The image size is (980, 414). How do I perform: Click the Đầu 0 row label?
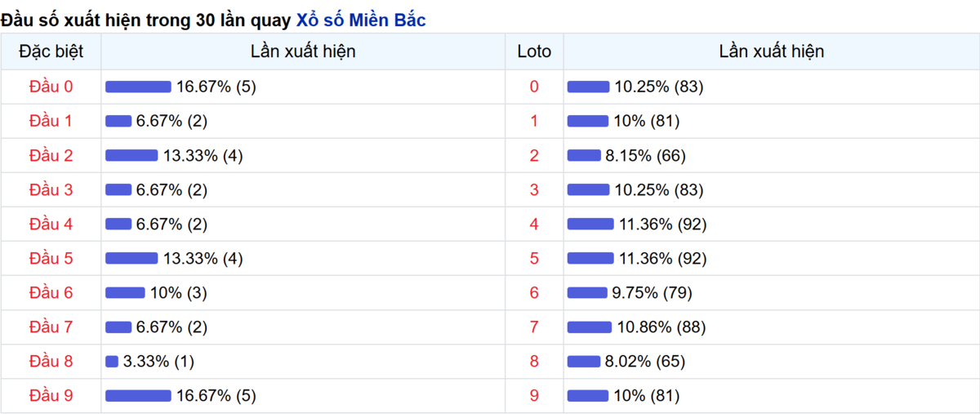click(x=51, y=87)
